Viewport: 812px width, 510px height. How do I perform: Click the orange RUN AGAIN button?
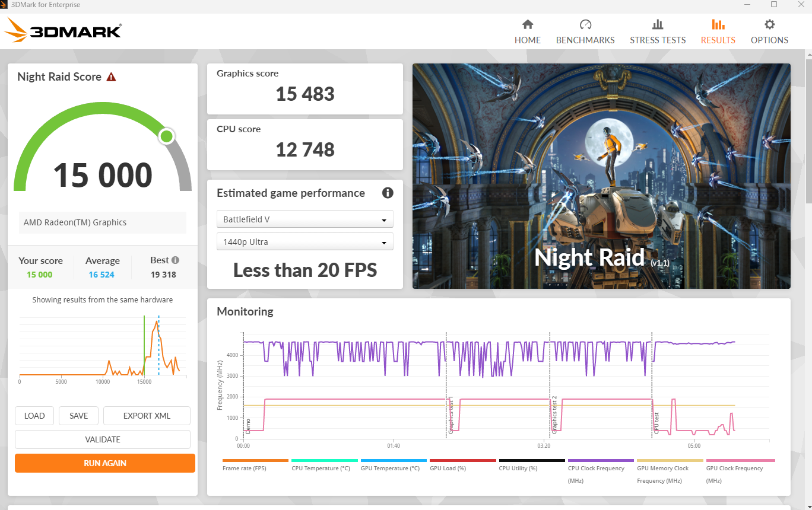pyautogui.click(x=105, y=463)
